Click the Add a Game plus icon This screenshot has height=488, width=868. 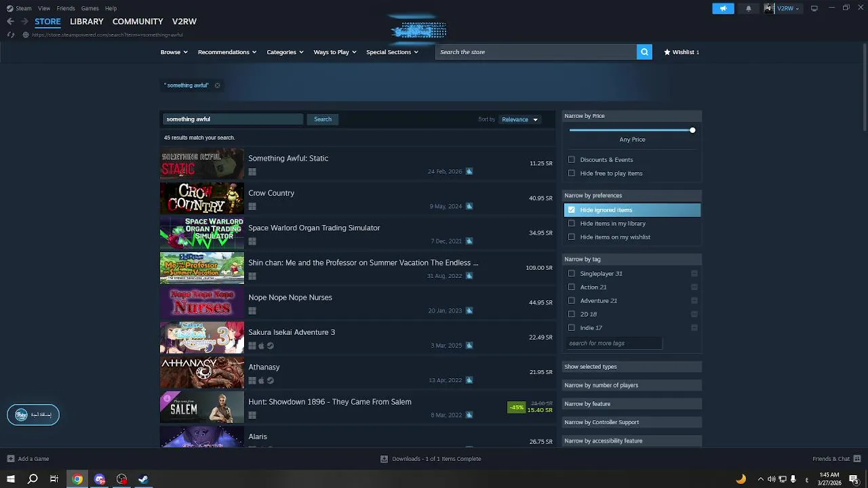click(10, 459)
